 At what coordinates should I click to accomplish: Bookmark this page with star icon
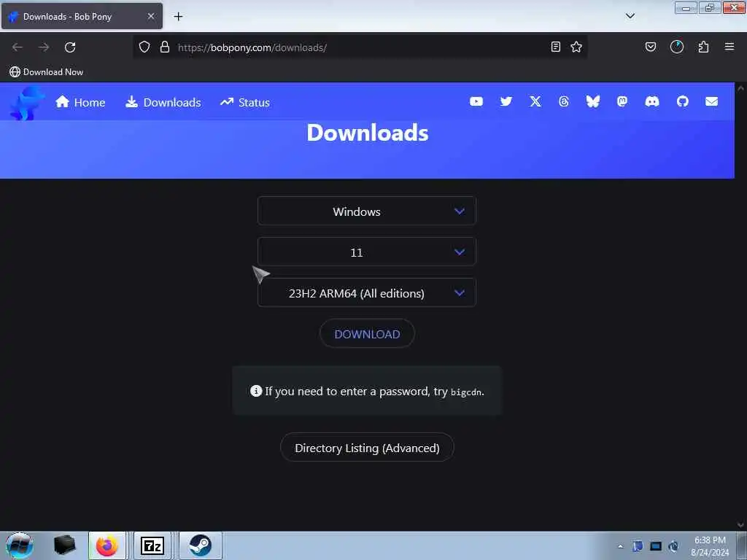(x=576, y=47)
